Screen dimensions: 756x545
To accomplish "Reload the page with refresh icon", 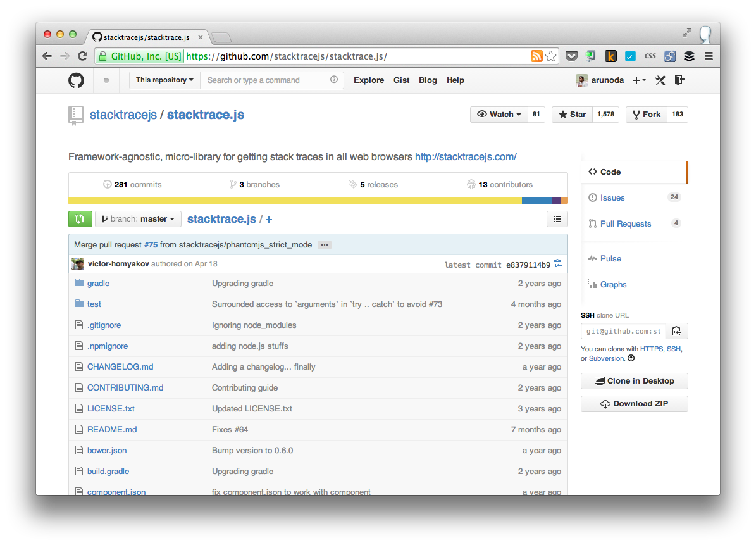I will (x=82, y=56).
